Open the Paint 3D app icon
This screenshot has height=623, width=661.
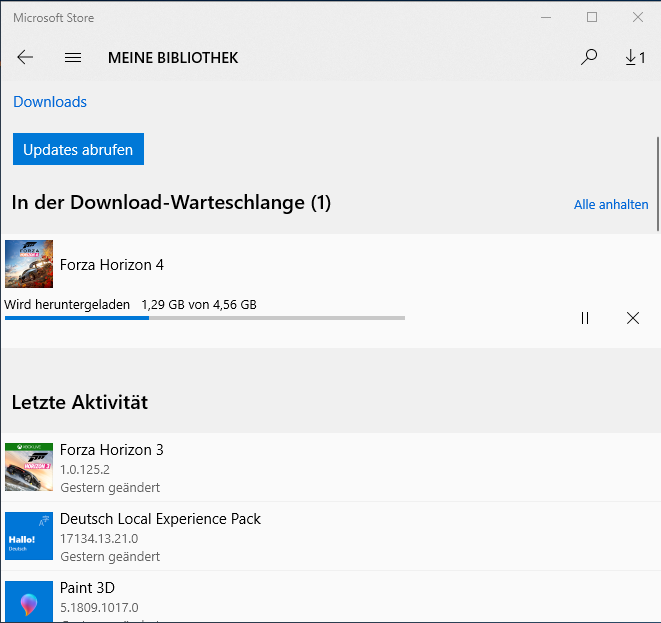tap(29, 602)
